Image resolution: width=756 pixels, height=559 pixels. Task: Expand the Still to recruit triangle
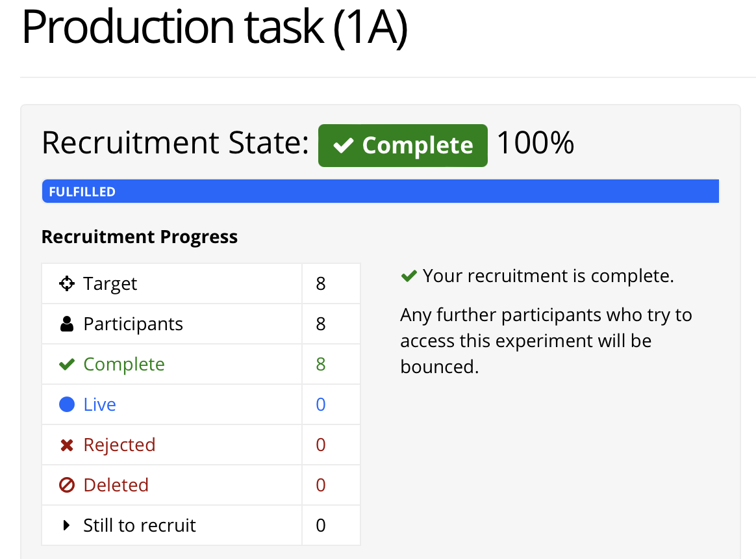click(66, 525)
